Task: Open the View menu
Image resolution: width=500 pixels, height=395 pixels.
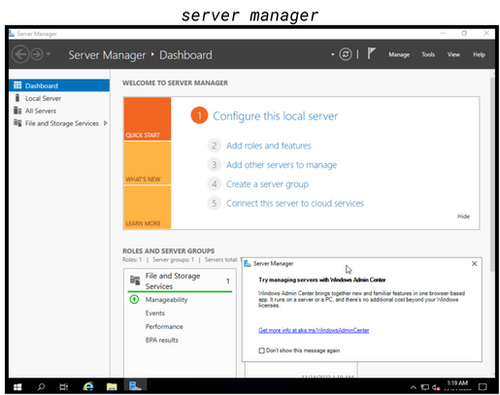Action: (x=453, y=54)
